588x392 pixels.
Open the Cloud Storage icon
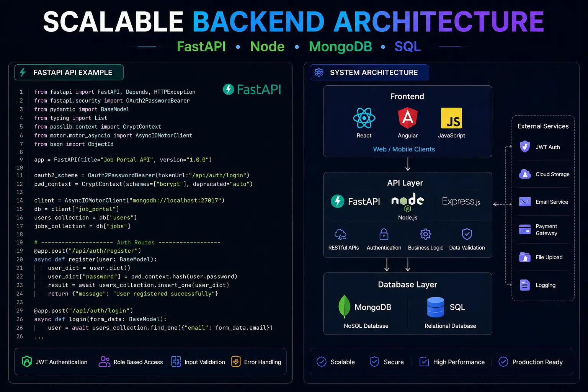click(x=524, y=174)
